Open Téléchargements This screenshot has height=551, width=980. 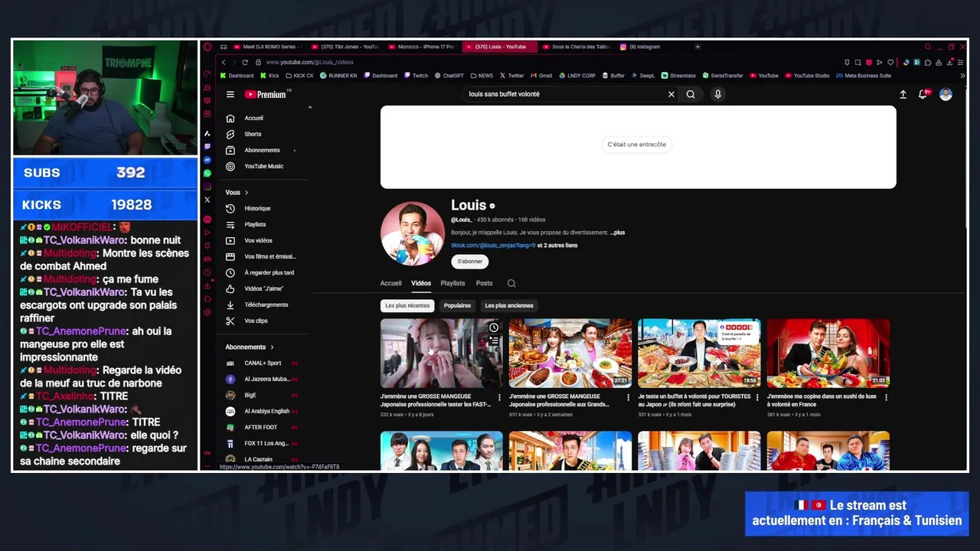tap(266, 305)
